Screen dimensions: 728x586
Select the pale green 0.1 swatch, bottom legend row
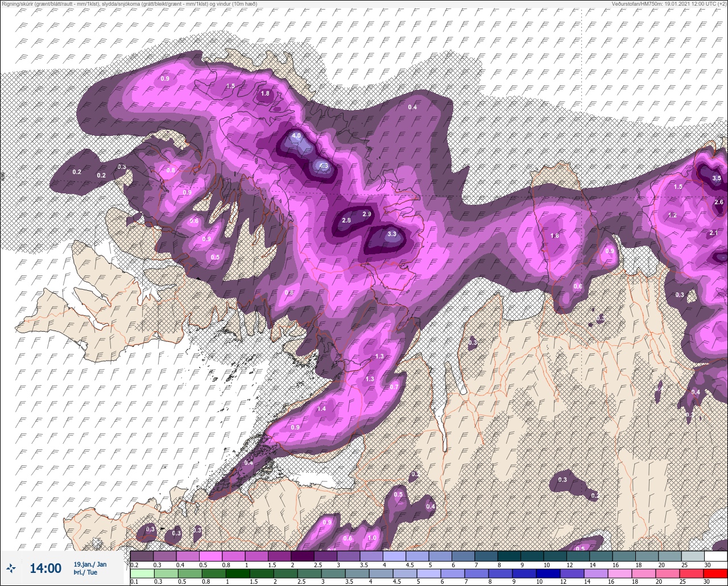click(142, 573)
